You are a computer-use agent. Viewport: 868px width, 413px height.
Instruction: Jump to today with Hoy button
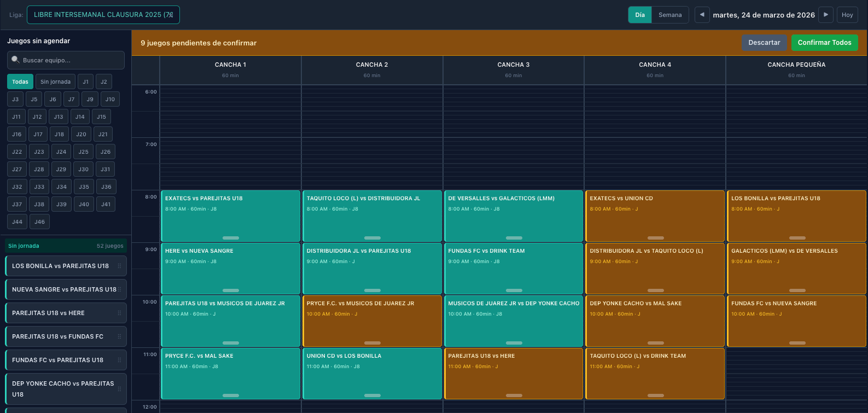pyautogui.click(x=847, y=15)
